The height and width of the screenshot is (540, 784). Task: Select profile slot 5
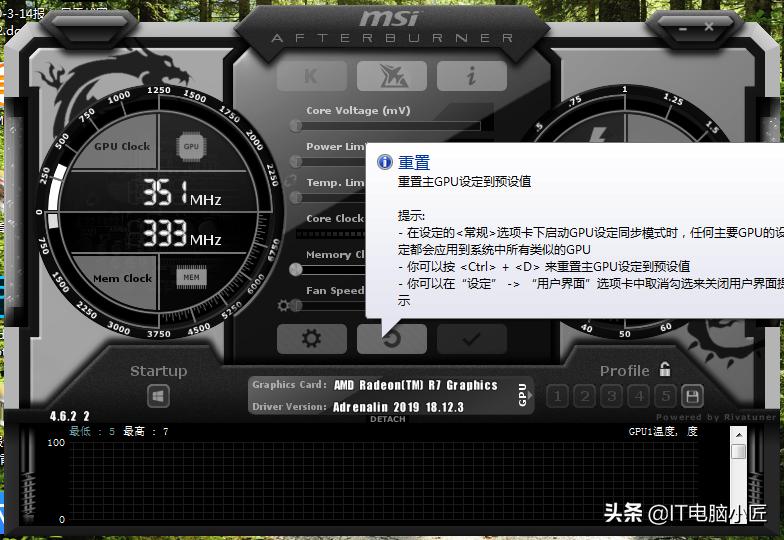pyautogui.click(x=666, y=396)
